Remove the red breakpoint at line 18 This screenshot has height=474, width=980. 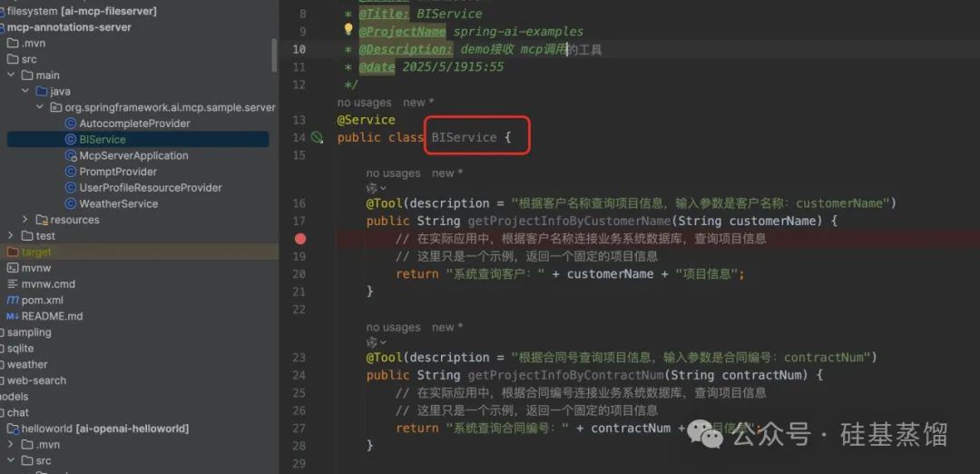pos(300,238)
